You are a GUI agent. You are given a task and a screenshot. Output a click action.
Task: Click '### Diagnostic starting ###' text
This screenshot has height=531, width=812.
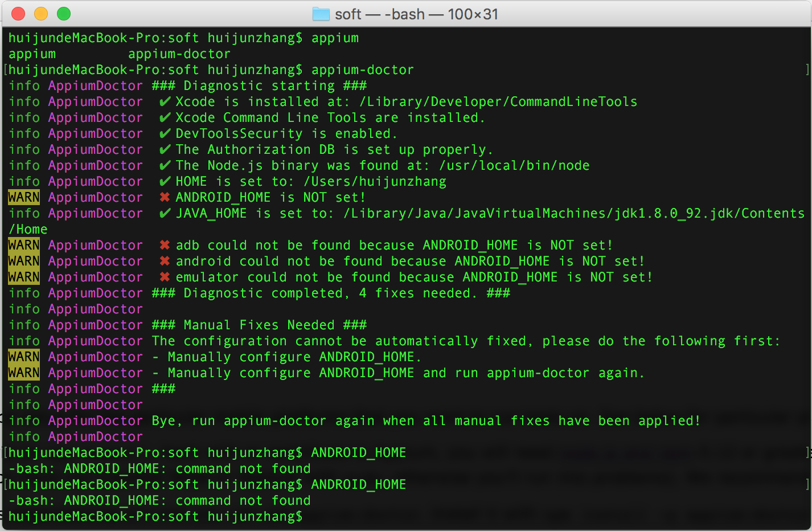(x=259, y=85)
